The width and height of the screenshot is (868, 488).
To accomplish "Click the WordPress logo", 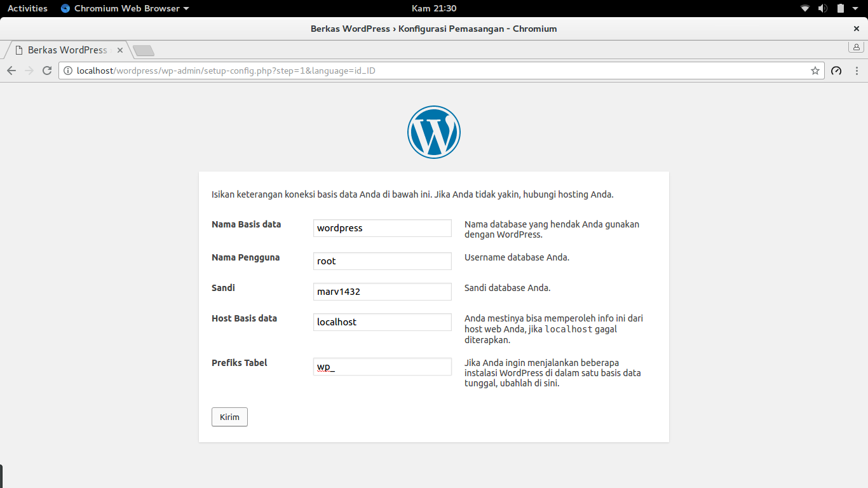I will [x=434, y=132].
